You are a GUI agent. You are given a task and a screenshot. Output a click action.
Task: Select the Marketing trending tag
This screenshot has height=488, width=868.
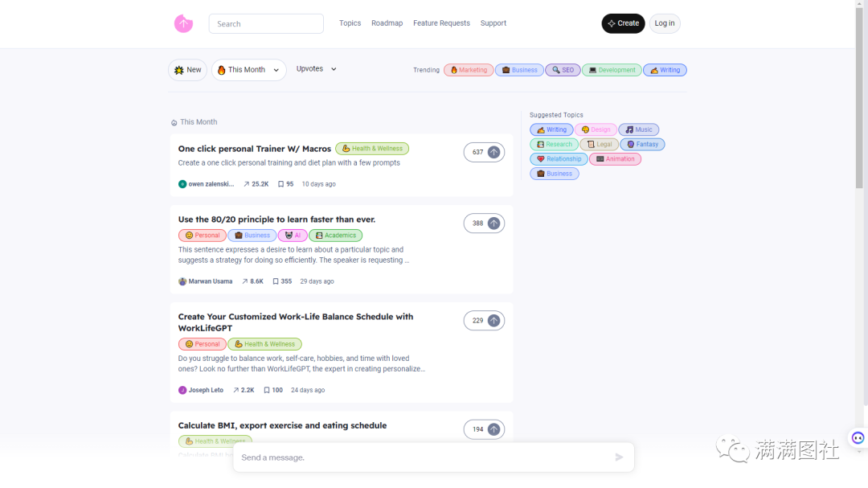469,70
